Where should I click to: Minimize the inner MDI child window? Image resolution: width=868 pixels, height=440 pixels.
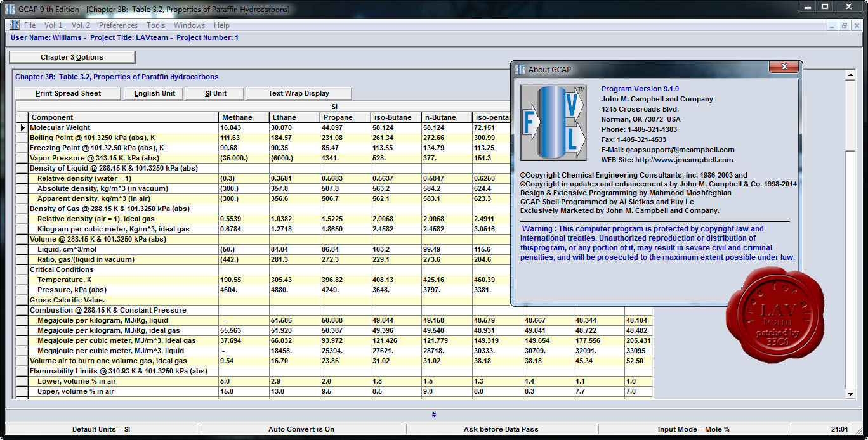pyautogui.click(x=833, y=25)
